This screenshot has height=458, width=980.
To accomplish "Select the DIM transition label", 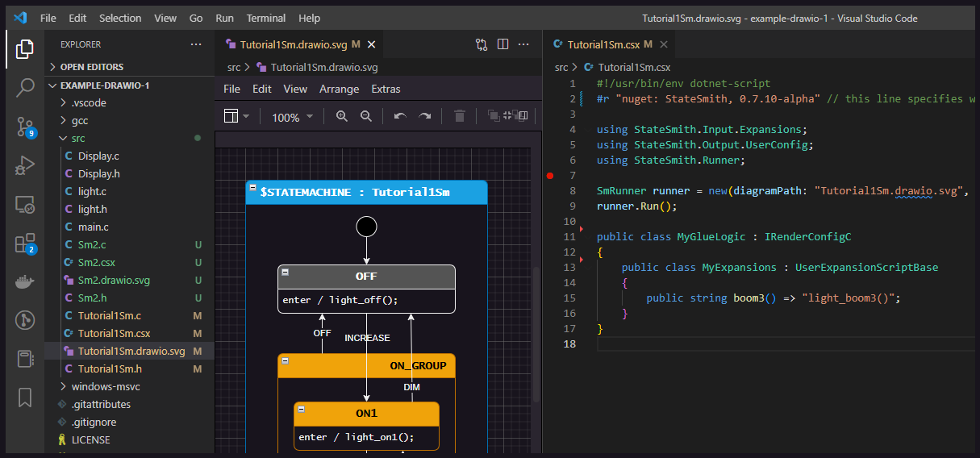I will coord(411,387).
